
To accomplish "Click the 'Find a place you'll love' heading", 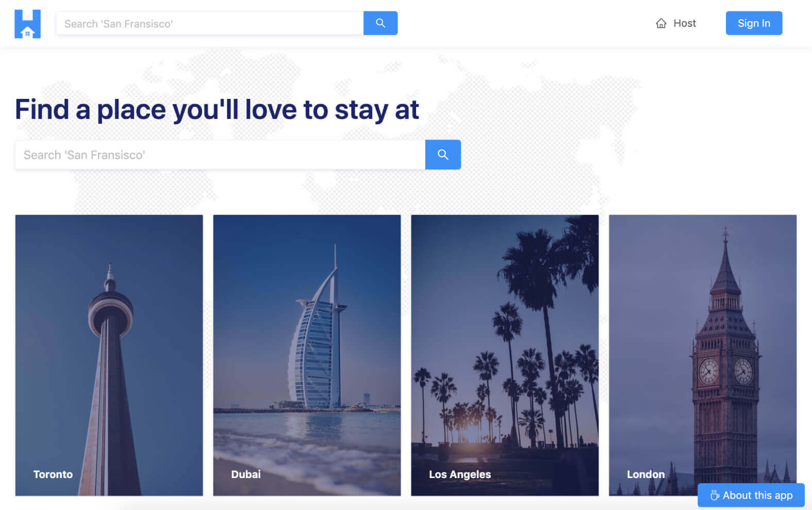I will pos(217,110).
